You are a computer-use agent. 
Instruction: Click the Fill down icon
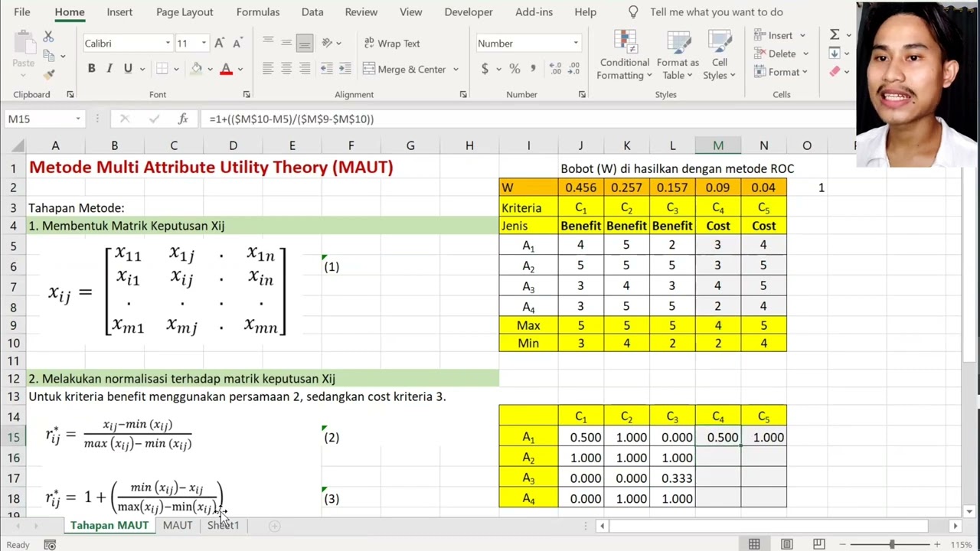835,53
